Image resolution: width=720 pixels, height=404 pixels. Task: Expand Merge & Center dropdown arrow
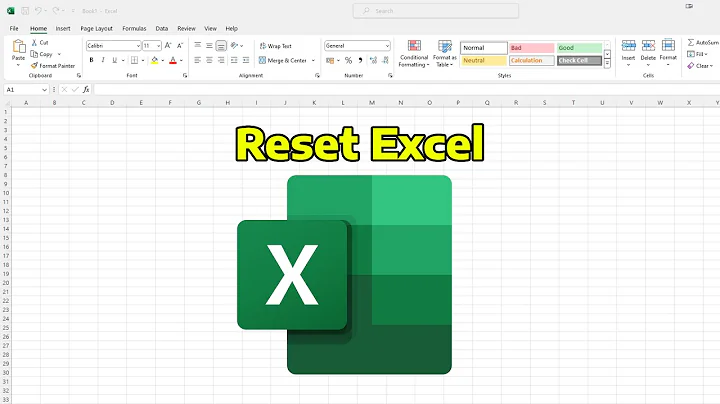coord(313,60)
